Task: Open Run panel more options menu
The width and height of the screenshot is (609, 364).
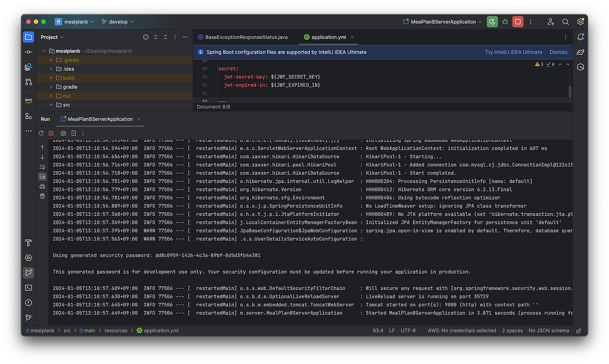Action: (83, 134)
